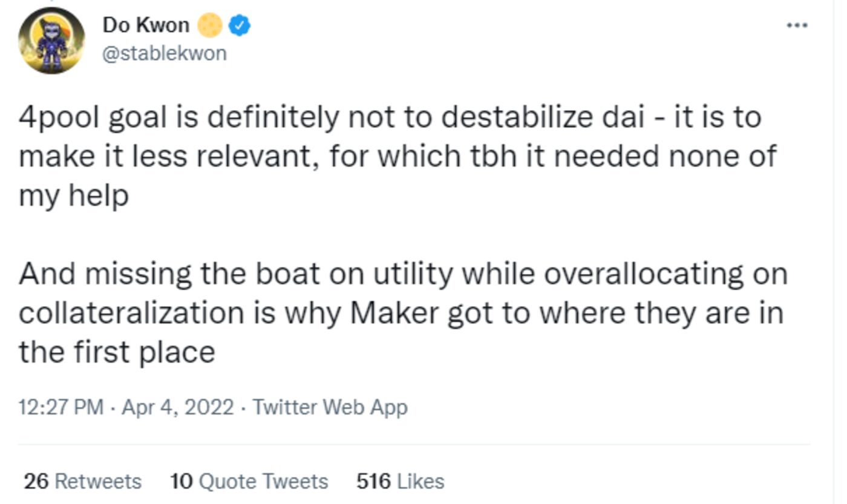This screenshot has height=504, width=847.
Task: Open the three-dot more options menu
Action: [797, 25]
